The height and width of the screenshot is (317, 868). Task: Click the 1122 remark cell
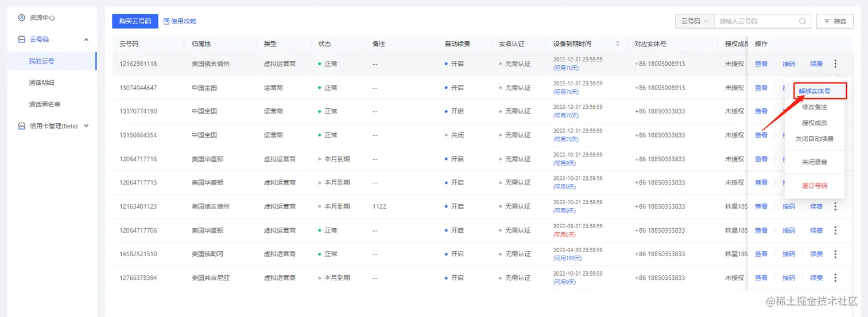coord(379,206)
